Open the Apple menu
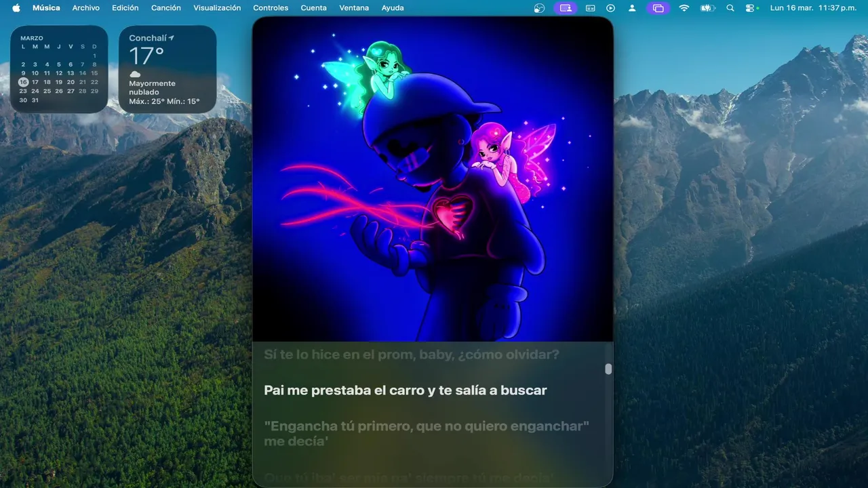The height and width of the screenshot is (488, 868). [x=16, y=8]
